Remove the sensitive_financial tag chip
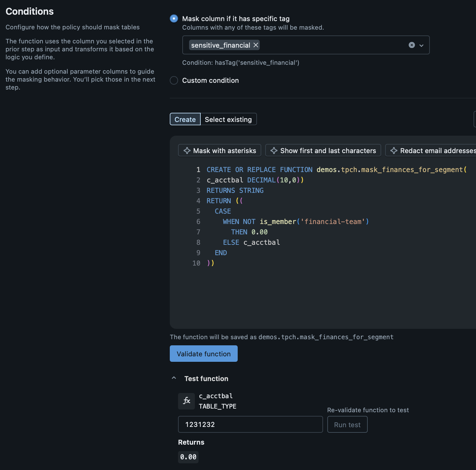Viewport: 476px width, 470px height. pyautogui.click(x=256, y=45)
